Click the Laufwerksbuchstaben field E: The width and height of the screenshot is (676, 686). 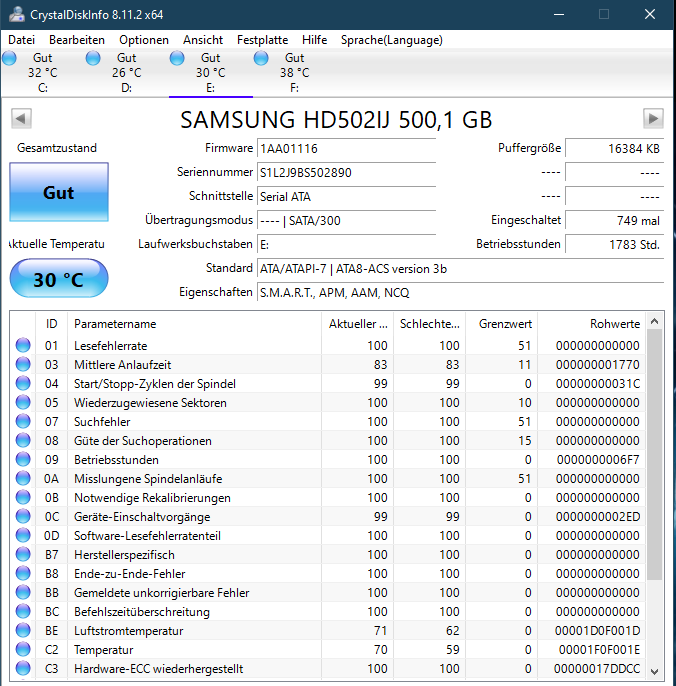(x=347, y=245)
